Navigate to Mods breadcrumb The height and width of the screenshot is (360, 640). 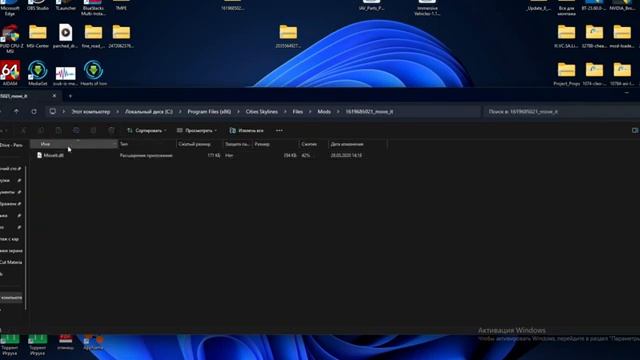click(x=324, y=111)
